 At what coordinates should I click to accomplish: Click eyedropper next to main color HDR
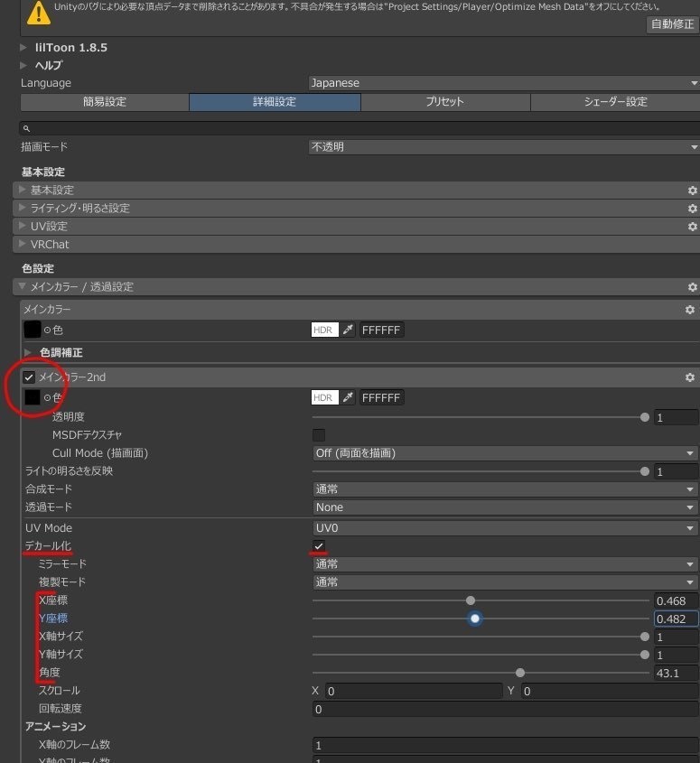[x=348, y=330]
